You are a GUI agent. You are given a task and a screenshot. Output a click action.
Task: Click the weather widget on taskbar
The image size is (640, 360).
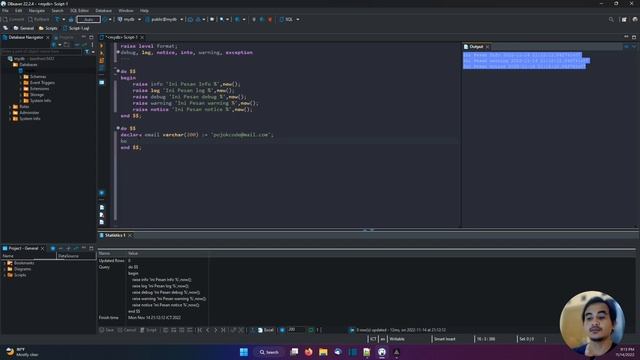(x=22, y=352)
